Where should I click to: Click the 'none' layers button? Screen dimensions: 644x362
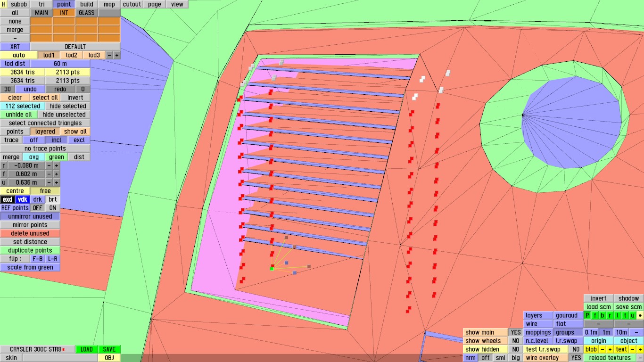click(15, 21)
